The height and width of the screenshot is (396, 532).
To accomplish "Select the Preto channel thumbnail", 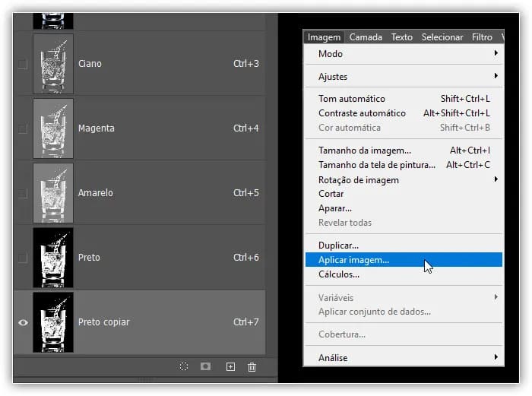I will (x=53, y=258).
